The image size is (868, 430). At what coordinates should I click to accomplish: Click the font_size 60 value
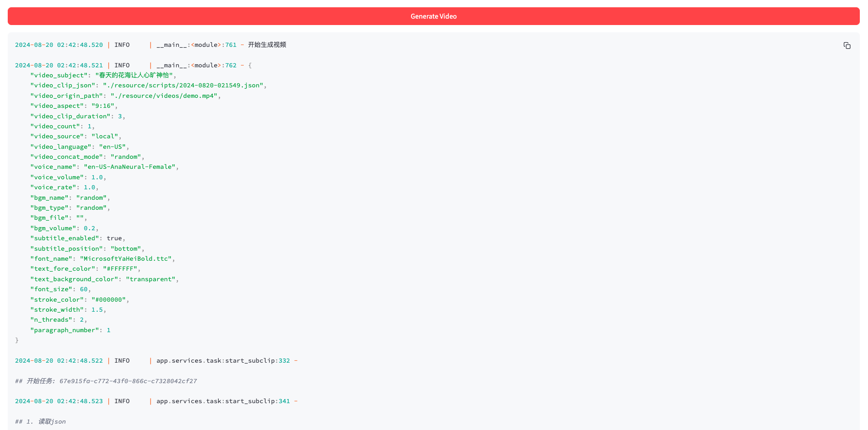tap(84, 289)
